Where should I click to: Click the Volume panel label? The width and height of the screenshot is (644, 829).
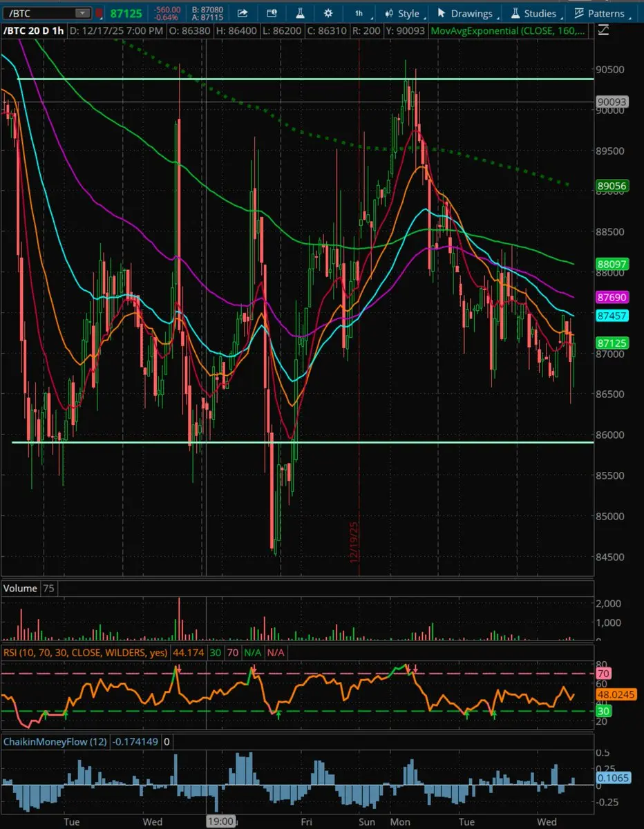pyautogui.click(x=21, y=589)
